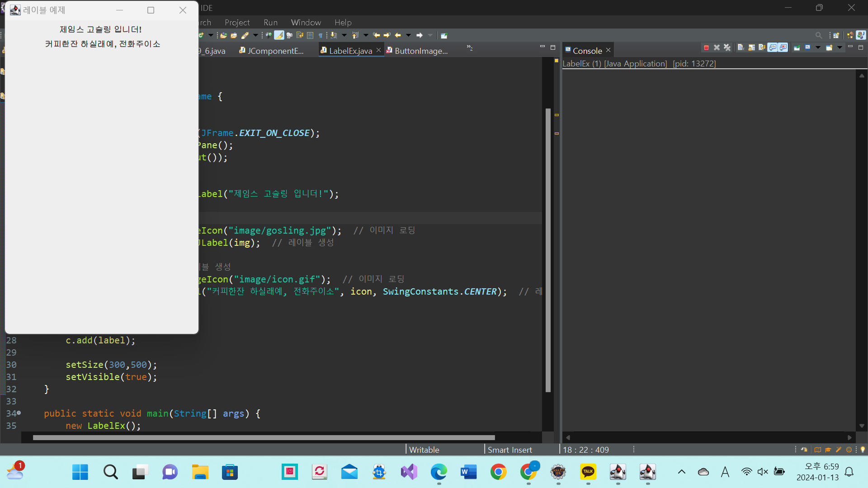This screenshot has height=488, width=868.
Task: Click Remove All Terminated Launches icon
Action: [727, 47]
